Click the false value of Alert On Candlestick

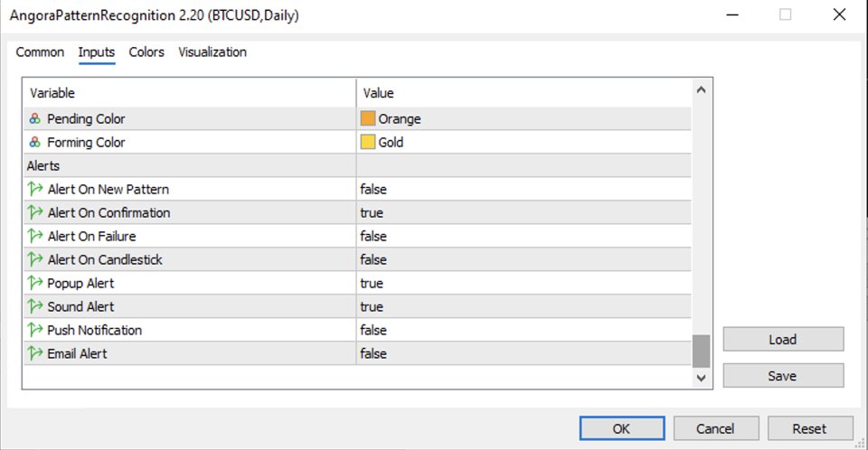(x=373, y=259)
